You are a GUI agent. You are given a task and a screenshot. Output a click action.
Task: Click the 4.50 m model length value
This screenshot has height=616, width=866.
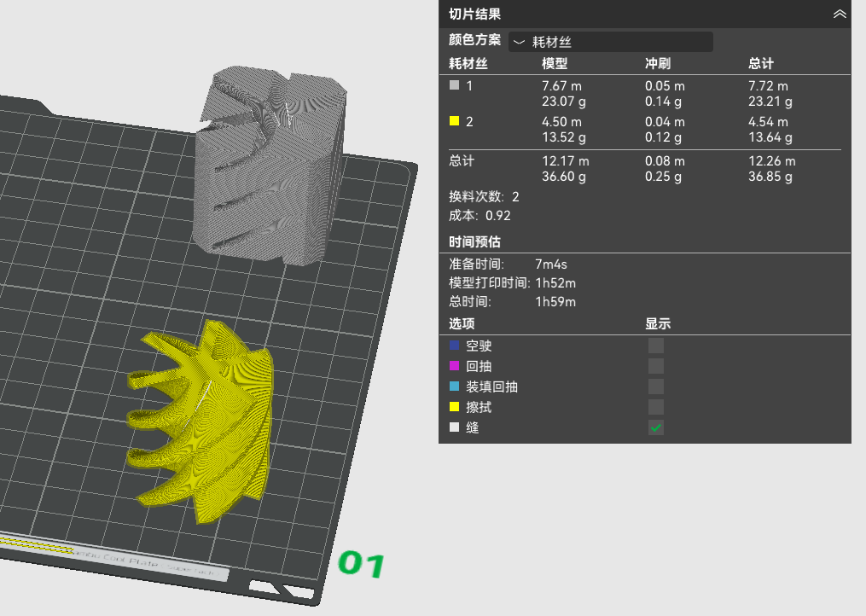(x=561, y=122)
